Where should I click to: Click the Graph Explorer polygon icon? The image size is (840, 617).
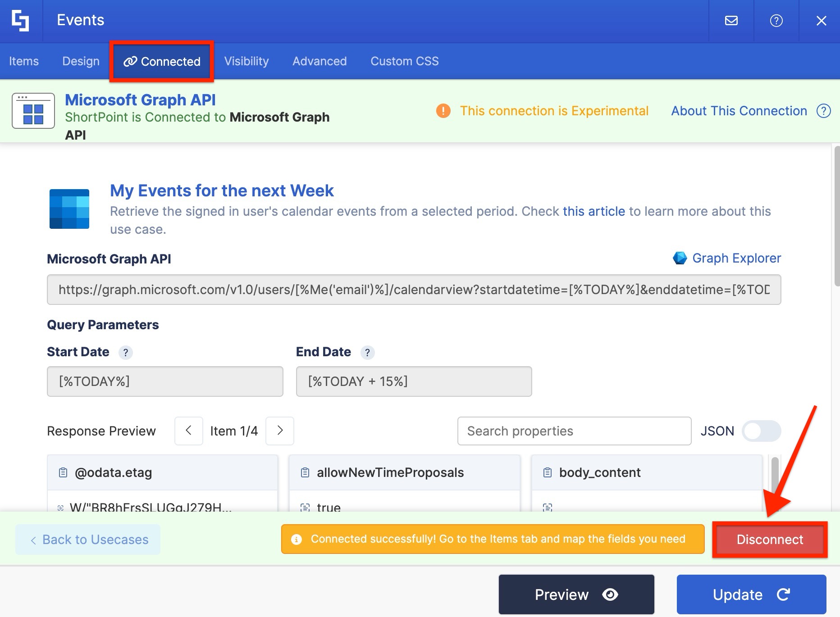680,258
